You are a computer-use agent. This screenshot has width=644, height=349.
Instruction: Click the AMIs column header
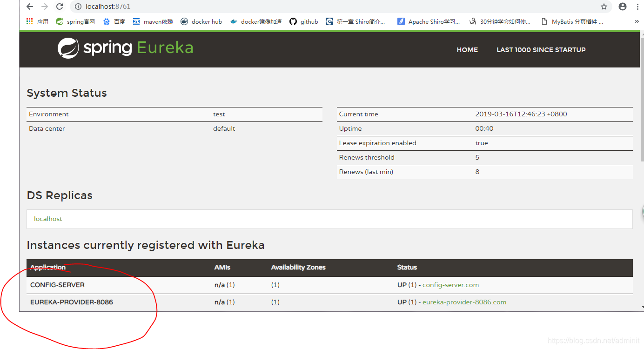pos(222,267)
